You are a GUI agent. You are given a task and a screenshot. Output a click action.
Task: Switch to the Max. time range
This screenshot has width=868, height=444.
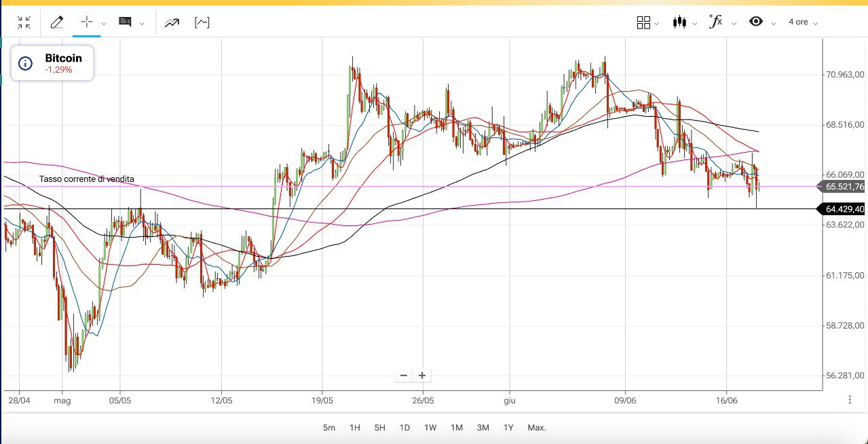[537, 428]
